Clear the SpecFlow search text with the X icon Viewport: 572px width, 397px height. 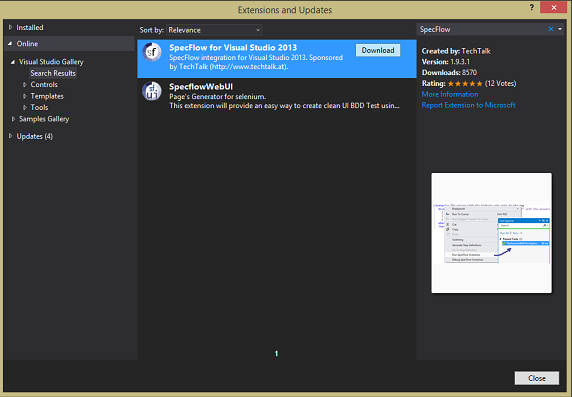click(551, 29)
